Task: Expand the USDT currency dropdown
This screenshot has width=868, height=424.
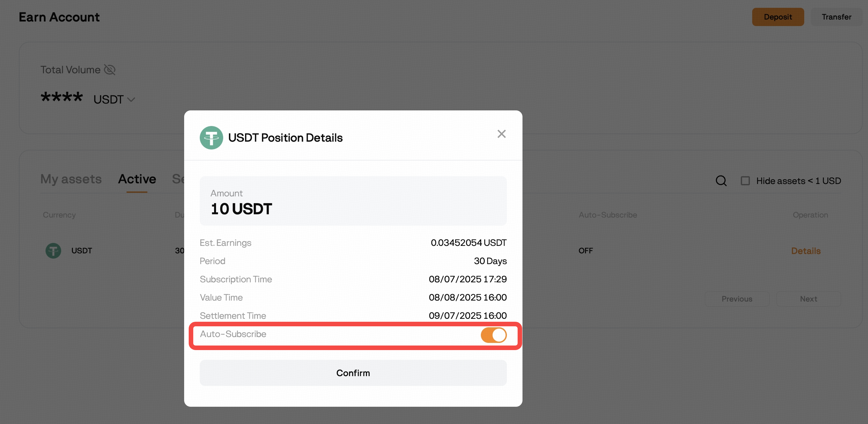Action: coord(114,100)
